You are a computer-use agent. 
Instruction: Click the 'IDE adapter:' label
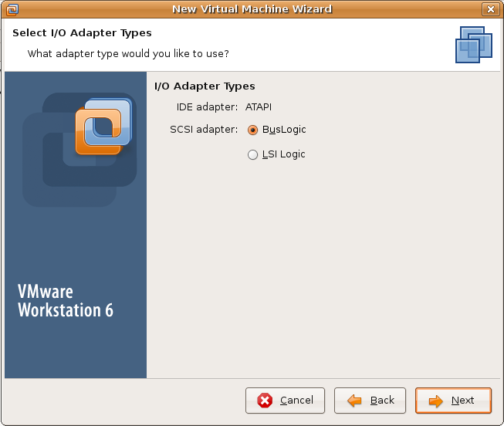point(208,107)
